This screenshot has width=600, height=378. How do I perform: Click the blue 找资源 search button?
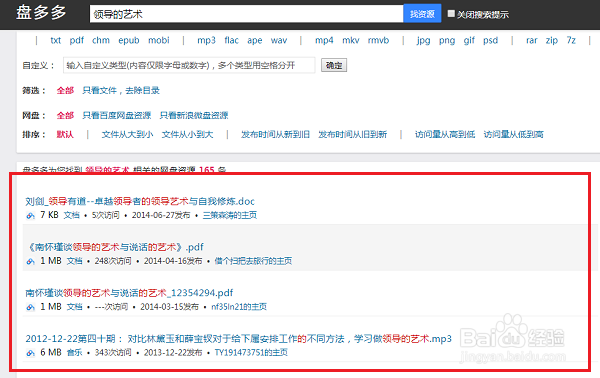click(x=422, y=14)
